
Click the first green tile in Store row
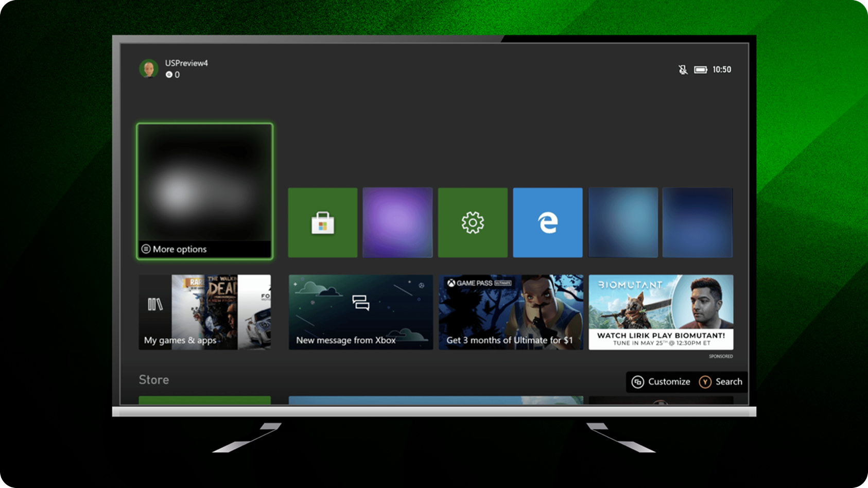[204, 402]
